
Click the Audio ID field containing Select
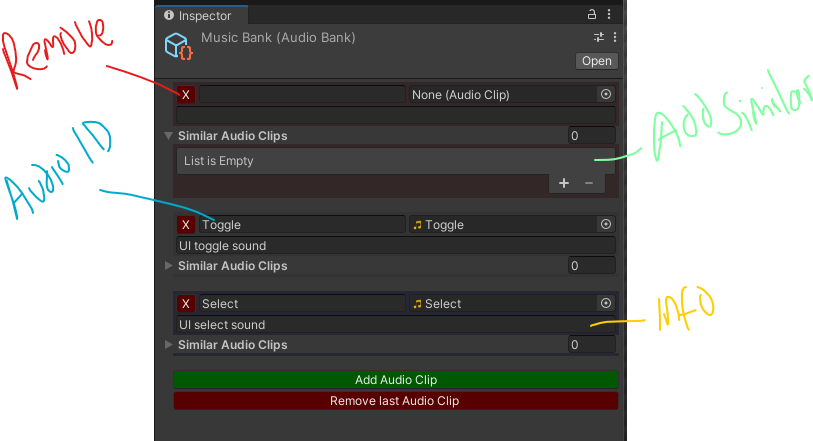[x=300, y=303]
